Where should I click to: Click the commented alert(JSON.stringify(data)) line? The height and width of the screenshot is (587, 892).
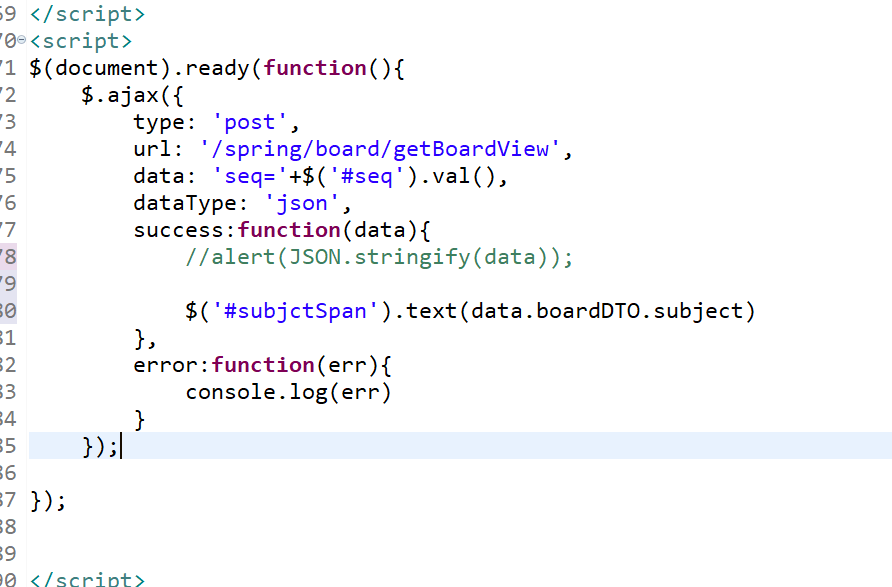coord(379,257)
